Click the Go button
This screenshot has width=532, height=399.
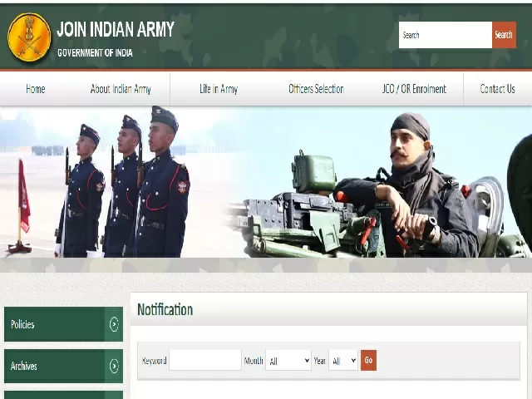(x=368, y=361)
